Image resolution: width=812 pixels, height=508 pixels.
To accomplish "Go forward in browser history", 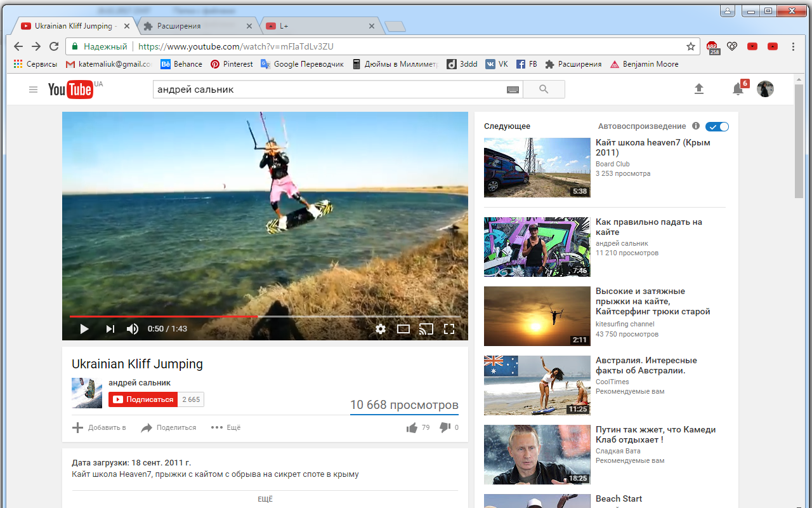I will point(36,46).
